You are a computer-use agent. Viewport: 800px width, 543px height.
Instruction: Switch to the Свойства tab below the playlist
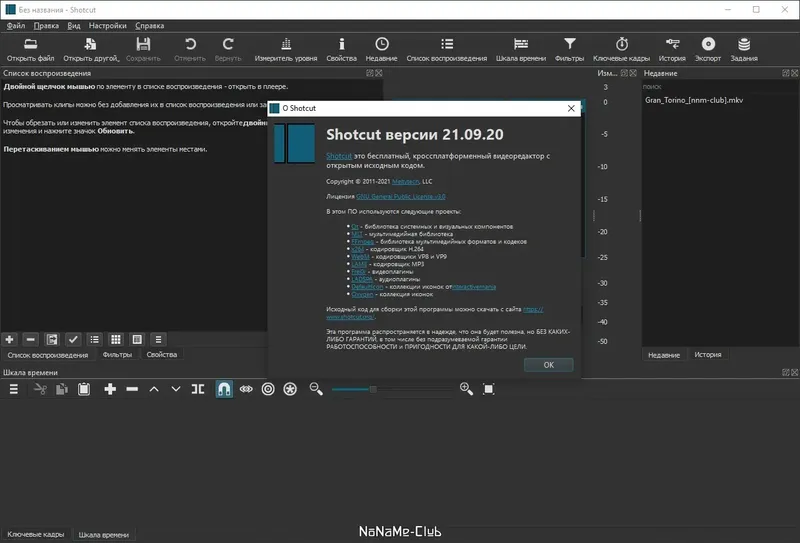click(x=162, y=355)
